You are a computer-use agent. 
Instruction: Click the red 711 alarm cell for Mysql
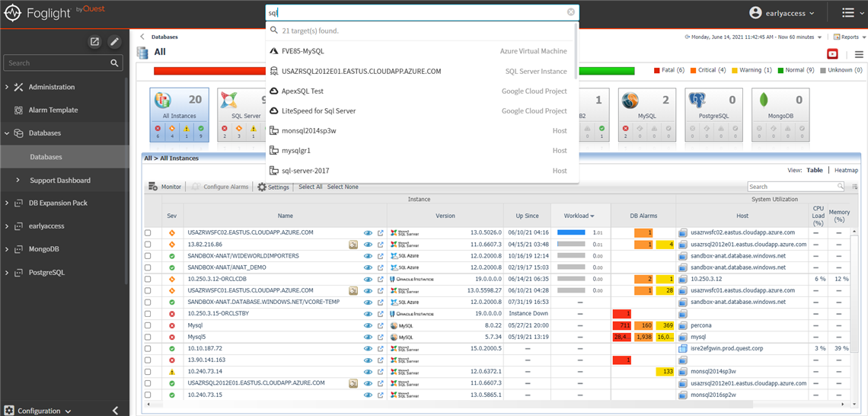tap(621, 325)
